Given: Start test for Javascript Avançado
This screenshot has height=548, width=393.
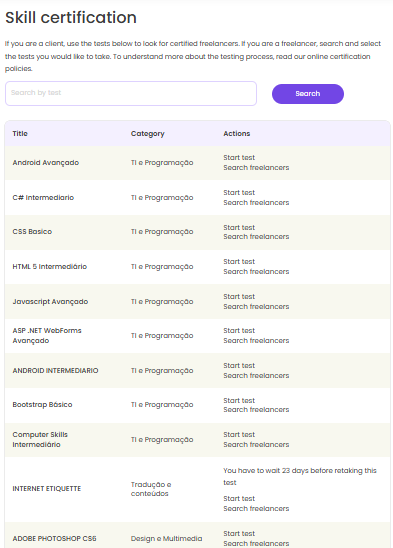Looking at the screenshot, I should pyautogui.click(x=239, y=297).
